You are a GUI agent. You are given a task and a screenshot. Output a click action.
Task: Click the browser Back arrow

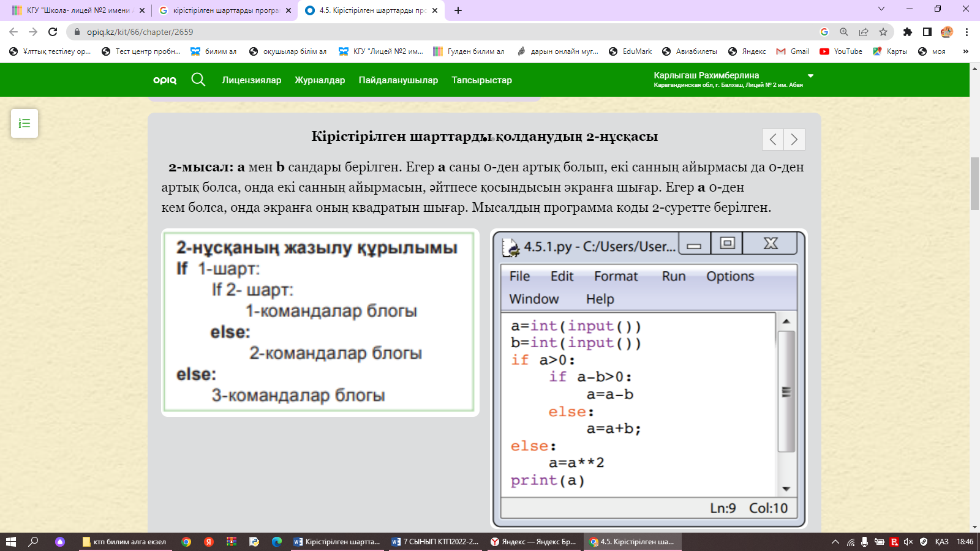[13, 32]
